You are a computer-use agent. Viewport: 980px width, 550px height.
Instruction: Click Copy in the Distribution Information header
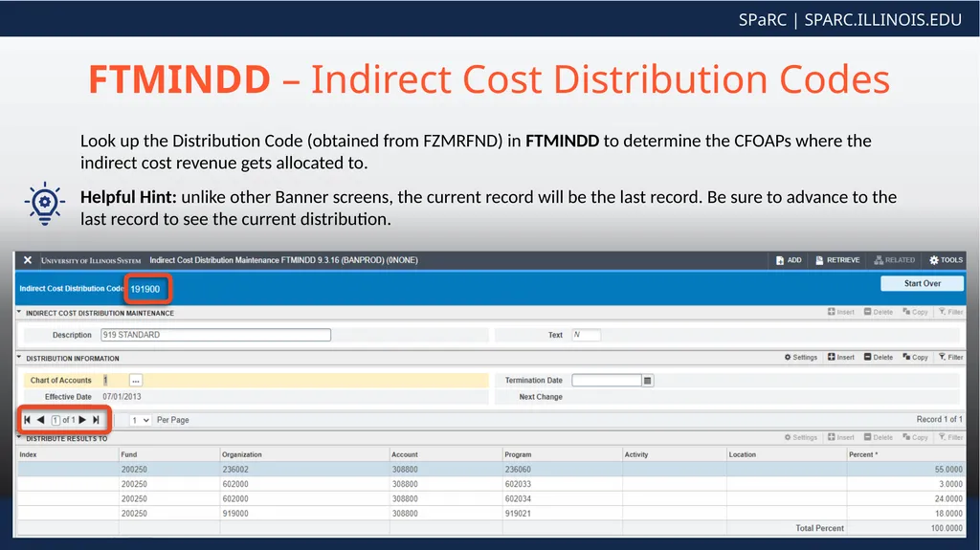pyautogui.click(x=915, y=358)
